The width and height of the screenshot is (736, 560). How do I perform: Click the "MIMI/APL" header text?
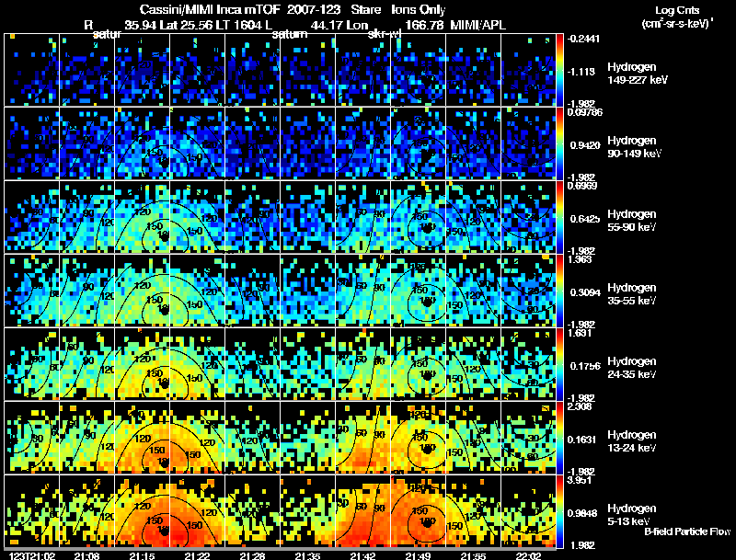(x=477, y=25)
